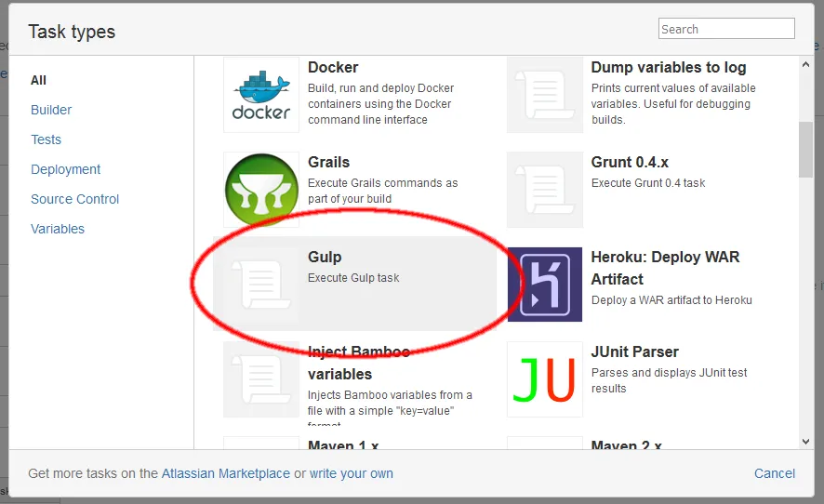824x504 pixels.
Task: Show All task types
Action: tap(38, 80)
